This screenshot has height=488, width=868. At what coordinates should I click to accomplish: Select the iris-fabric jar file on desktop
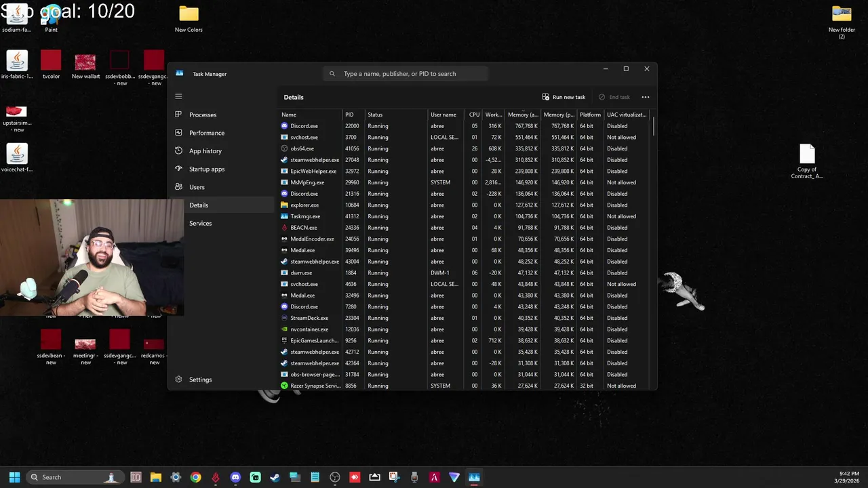(17, 65)
